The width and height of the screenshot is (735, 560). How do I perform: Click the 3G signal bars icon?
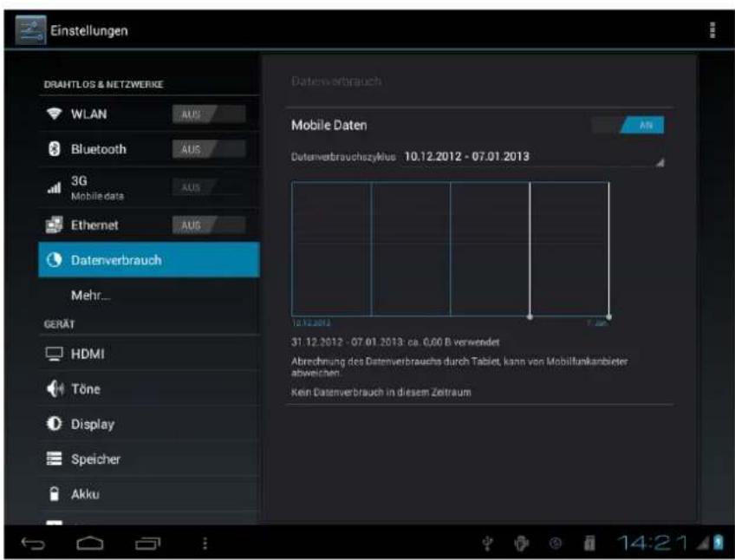tap(55, 187)
